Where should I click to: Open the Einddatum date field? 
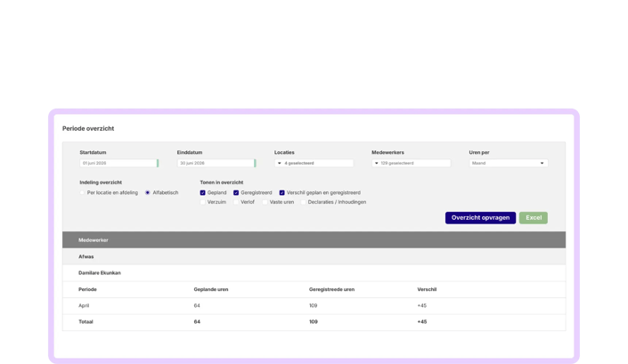[x=216, y=163]
